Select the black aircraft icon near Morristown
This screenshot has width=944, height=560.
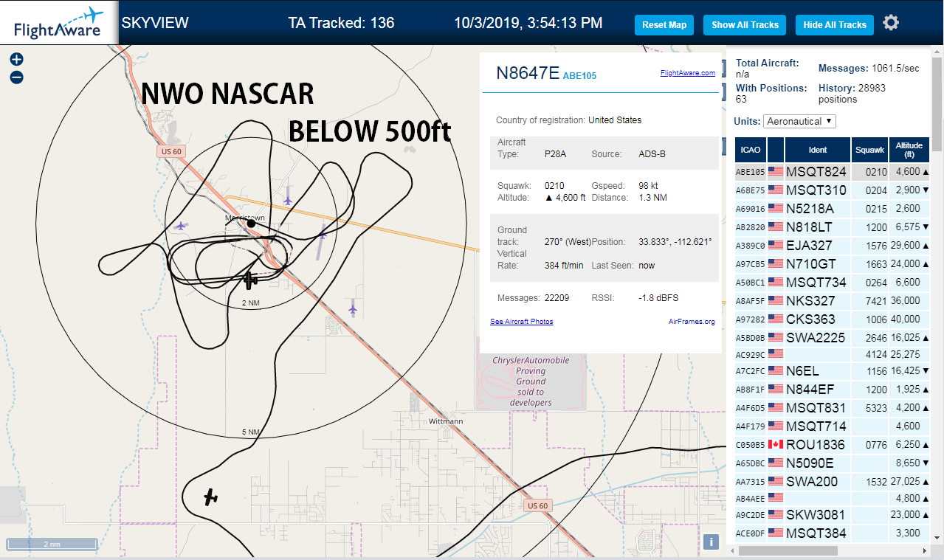pos(251,279)
